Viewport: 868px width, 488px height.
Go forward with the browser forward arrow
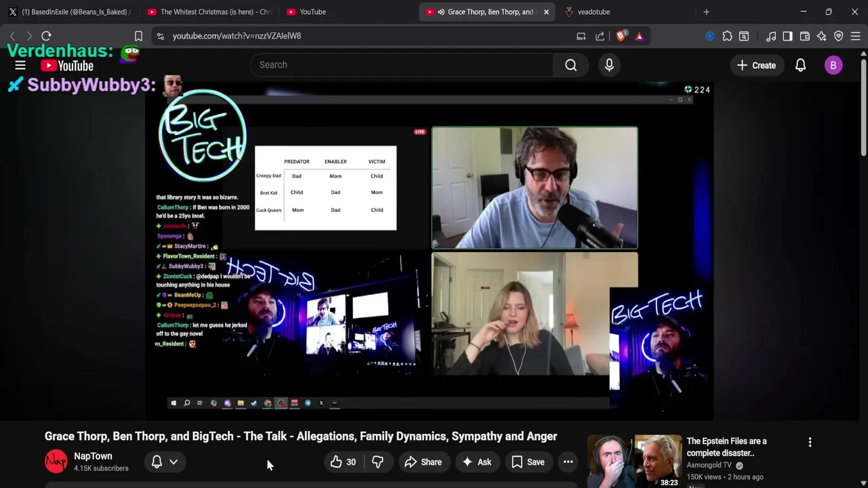tap(29, 36)
